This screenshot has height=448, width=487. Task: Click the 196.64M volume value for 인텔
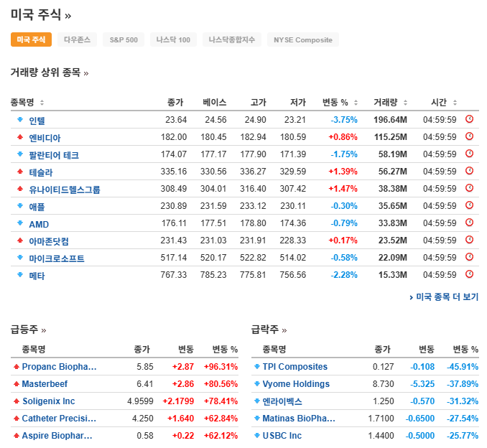coord(390,120)
